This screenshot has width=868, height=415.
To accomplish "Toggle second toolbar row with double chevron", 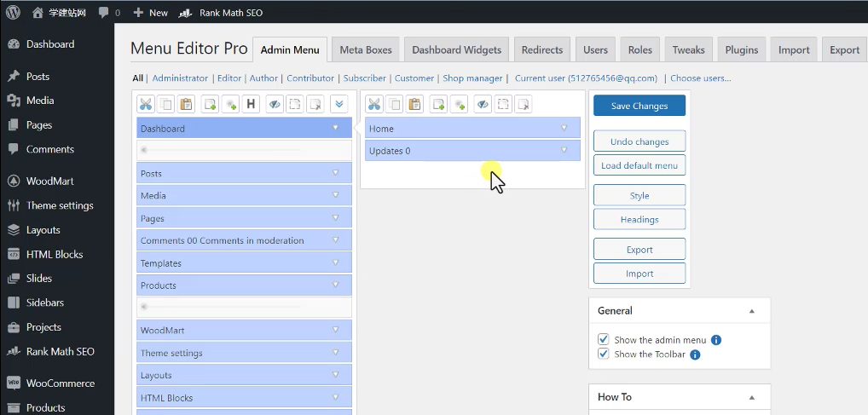I will 339,104.
